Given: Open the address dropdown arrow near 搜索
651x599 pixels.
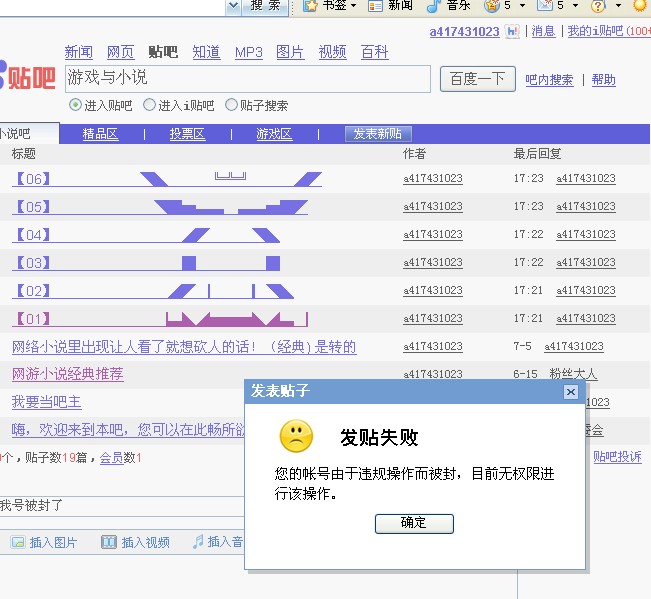Looking at the screenshot, I should (x=234, y=6).
